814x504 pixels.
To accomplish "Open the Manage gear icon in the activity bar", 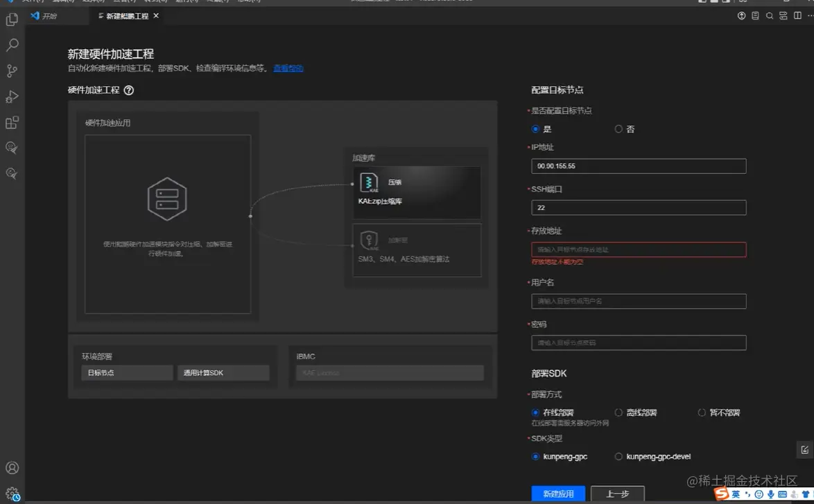I will pos(12,493).
